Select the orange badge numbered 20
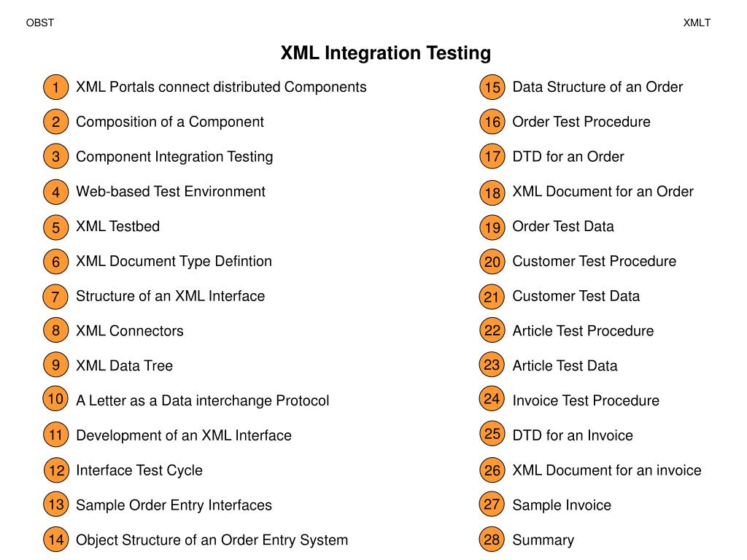 click(492, 262)
